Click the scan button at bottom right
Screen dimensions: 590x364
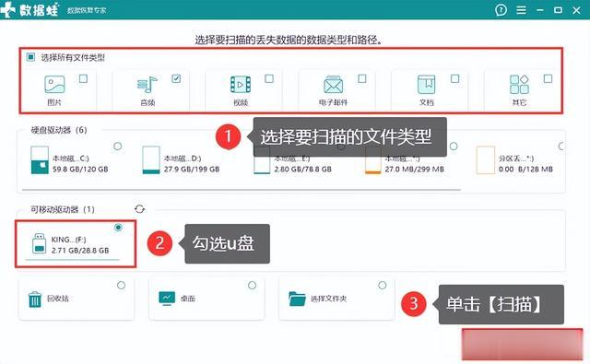(522, 344)
